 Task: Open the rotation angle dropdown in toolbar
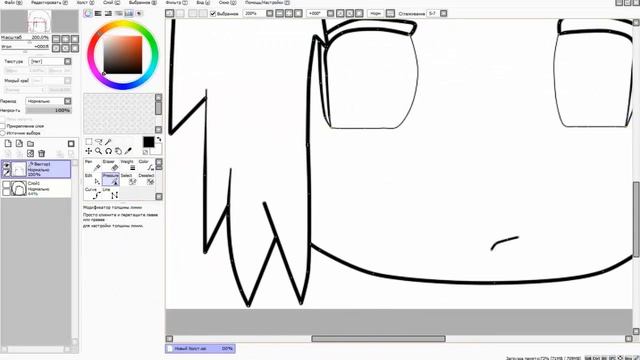331,13
